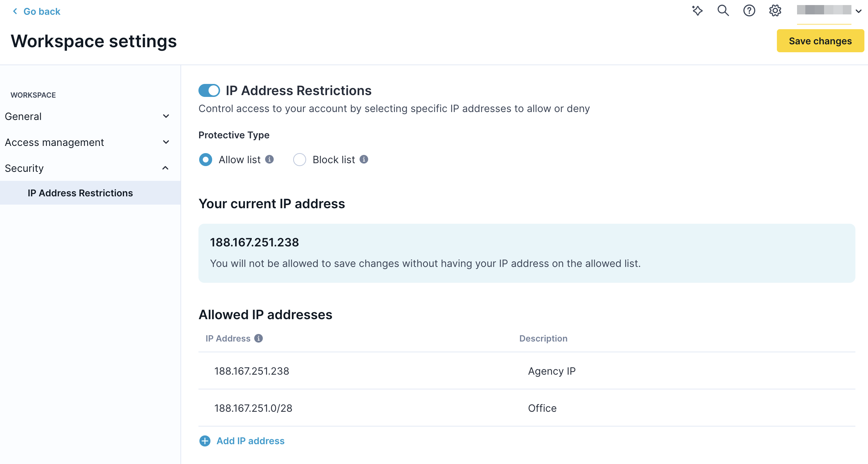
Task: Open the account dropdown at top right
Action: coord(858,11)
